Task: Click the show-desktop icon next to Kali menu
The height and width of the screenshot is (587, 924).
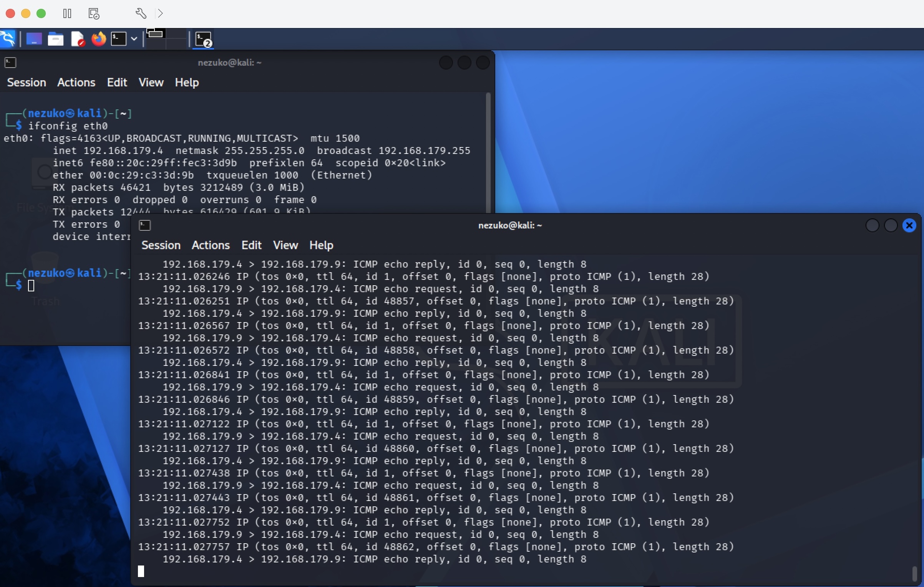Action: tap(33, 38)
